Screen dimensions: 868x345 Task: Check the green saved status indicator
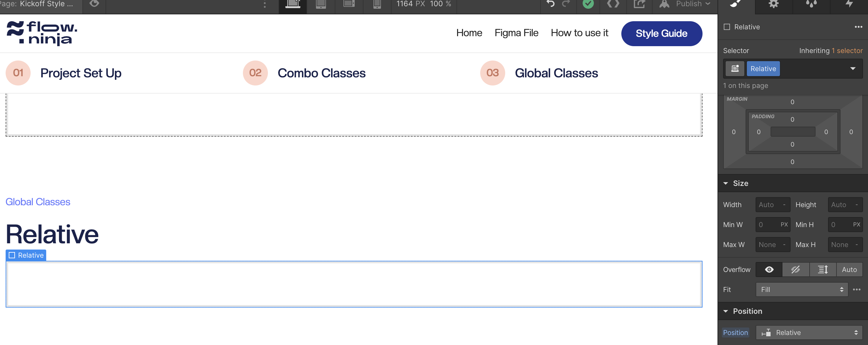coord(588,4)
